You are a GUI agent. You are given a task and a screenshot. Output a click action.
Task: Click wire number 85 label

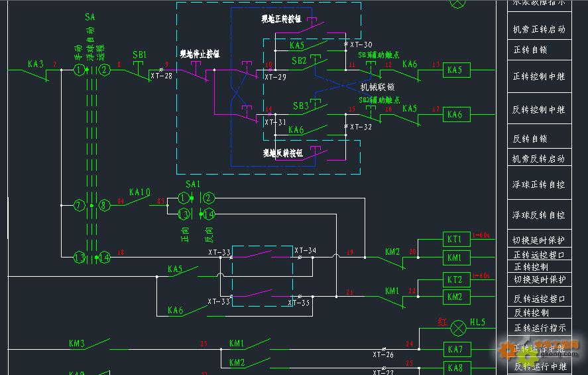161,201
